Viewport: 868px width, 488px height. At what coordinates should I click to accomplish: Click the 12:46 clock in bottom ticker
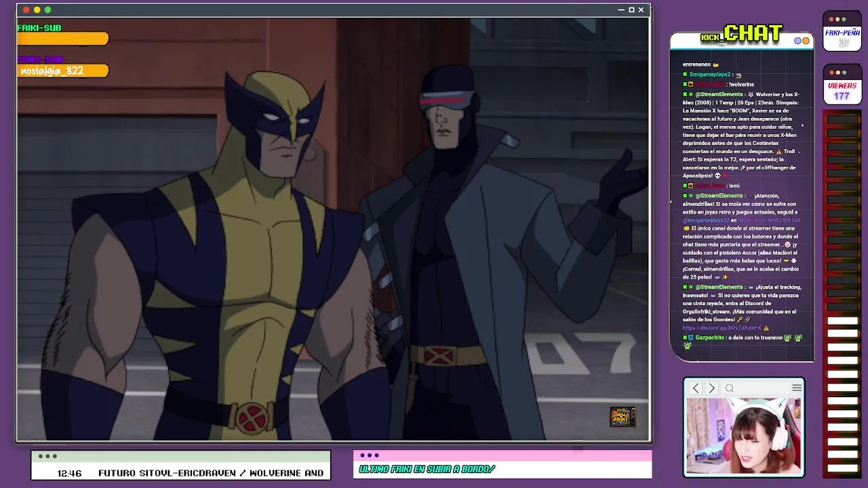point(69,473)
